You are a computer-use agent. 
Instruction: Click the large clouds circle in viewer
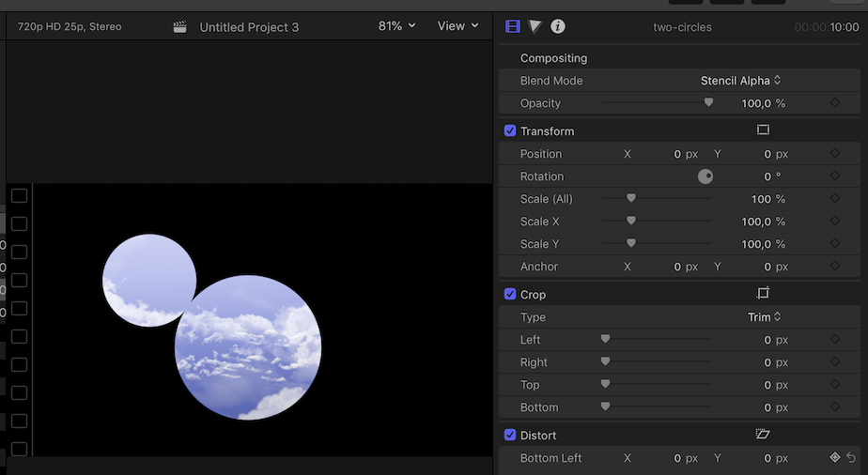(x=248, y=347)
